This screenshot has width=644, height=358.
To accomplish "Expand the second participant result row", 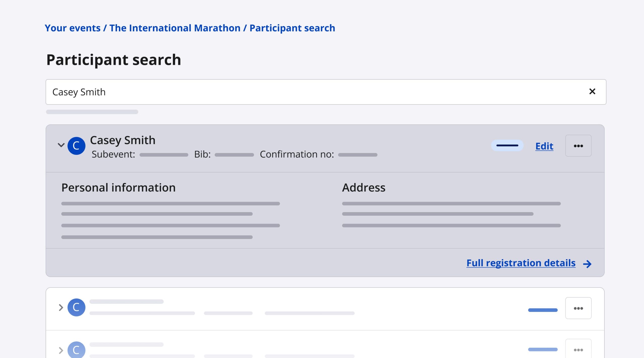I will pos(61,307).
